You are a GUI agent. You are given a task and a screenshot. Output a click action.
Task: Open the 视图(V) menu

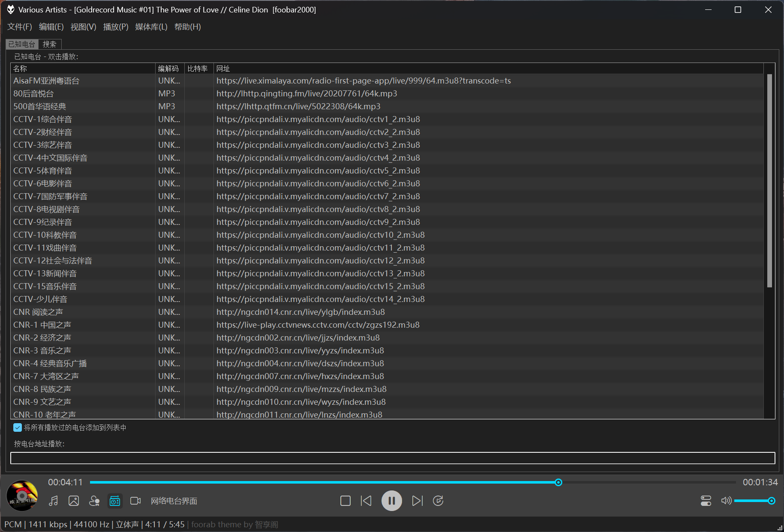point(83,27)
